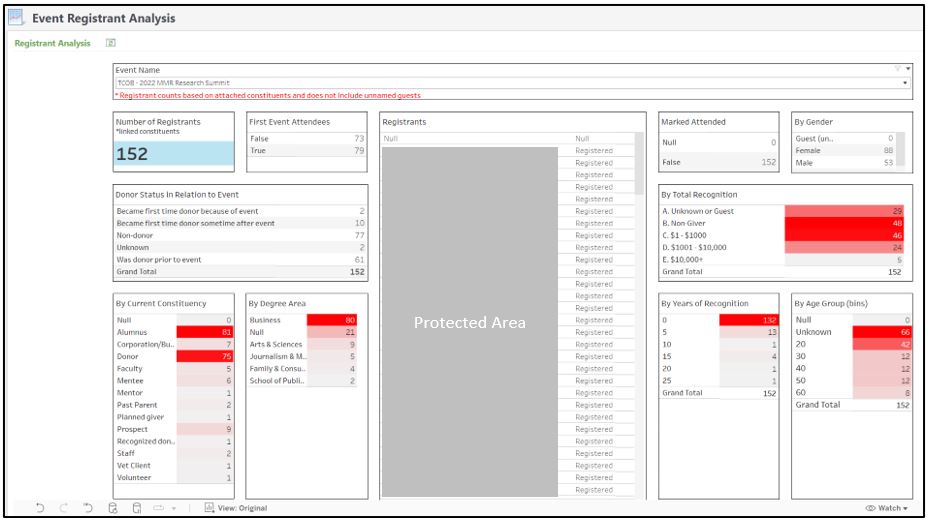Click the View: Original button

[x=236, y=508]
